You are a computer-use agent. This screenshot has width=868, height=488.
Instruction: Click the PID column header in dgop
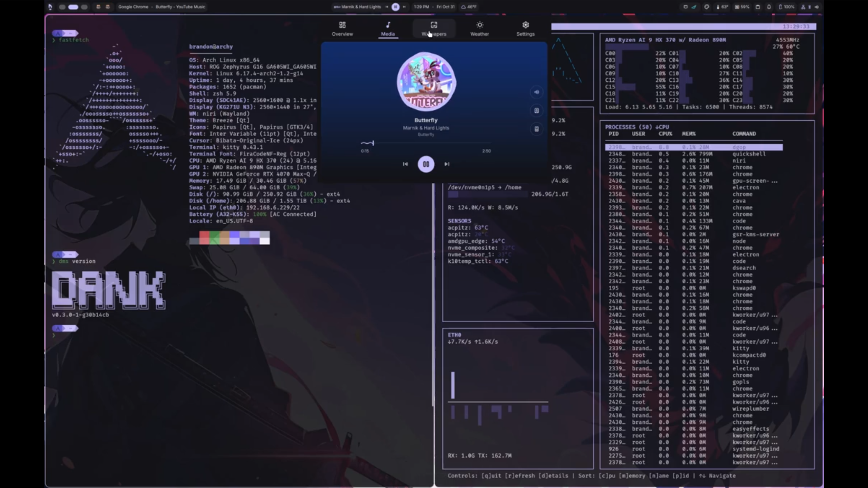(x=613, y=134)
